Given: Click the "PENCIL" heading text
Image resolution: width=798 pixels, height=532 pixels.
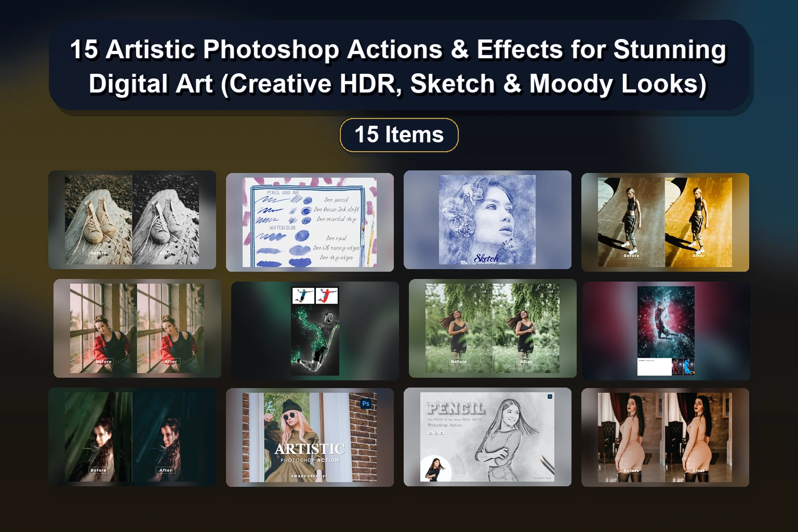Looking at the screenshot, I should (x=456, y=408).
